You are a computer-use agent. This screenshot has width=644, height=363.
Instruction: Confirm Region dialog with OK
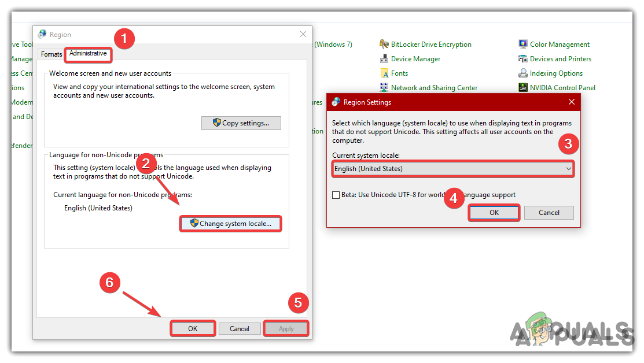click(193, 328)
